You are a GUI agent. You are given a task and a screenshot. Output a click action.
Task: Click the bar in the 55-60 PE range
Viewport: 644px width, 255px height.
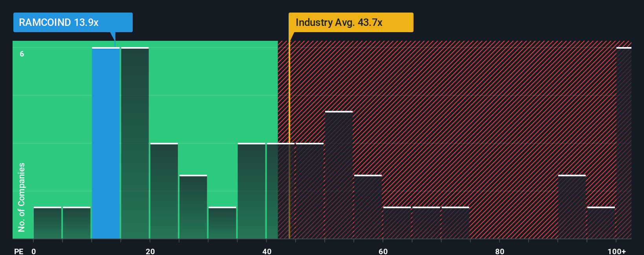coord(368,207)
